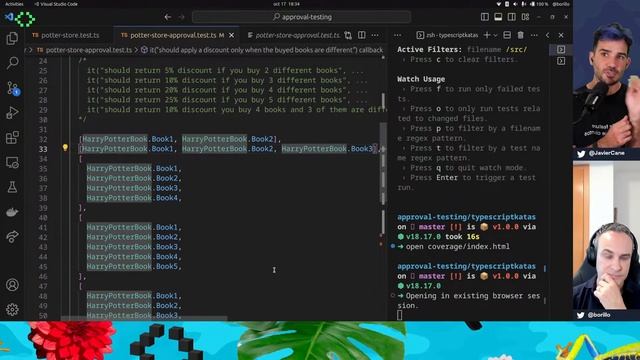Open the Testing flask view
Image resolution: width=640 pixels, height=360 pixels.
[x=12, y=187]
